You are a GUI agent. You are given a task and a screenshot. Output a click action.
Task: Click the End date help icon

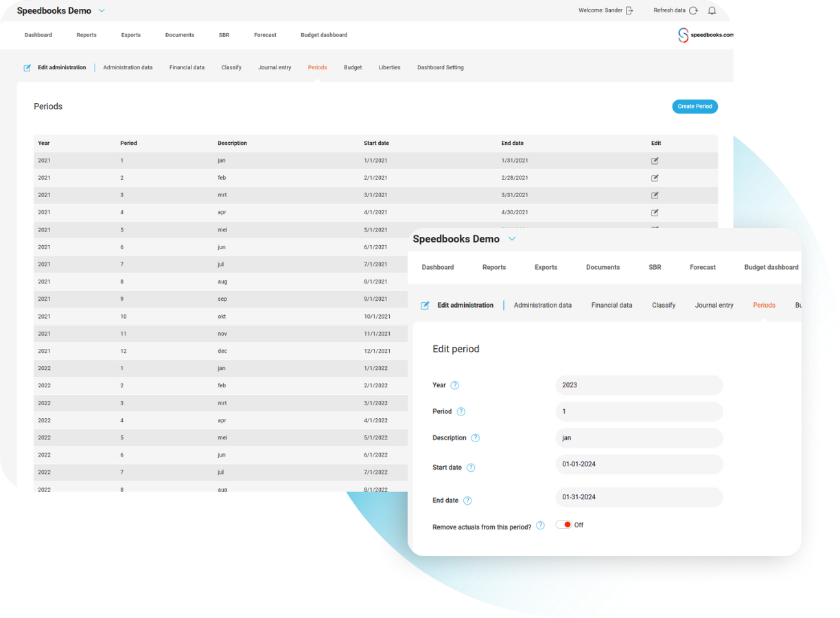click(x=467, y=501)
